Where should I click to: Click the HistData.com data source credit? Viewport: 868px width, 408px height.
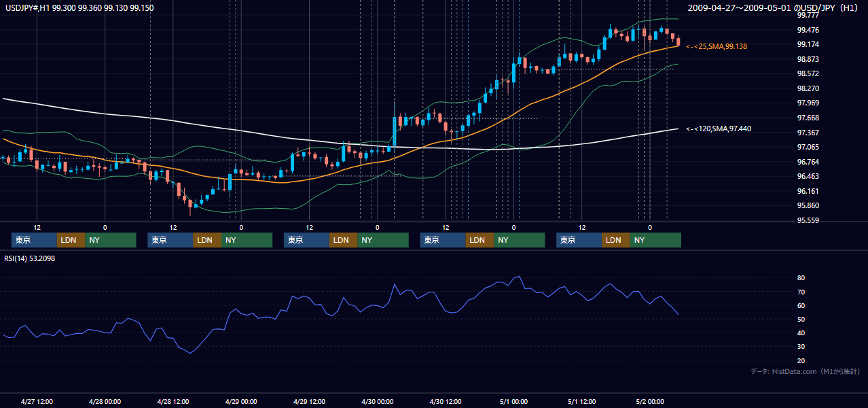click(x=806, y=371)
